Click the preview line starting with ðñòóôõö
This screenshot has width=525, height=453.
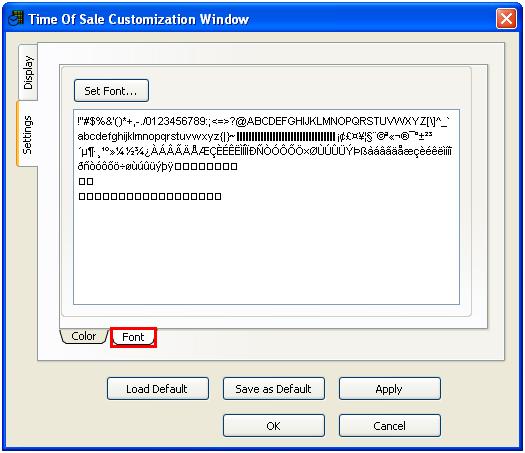157,166
